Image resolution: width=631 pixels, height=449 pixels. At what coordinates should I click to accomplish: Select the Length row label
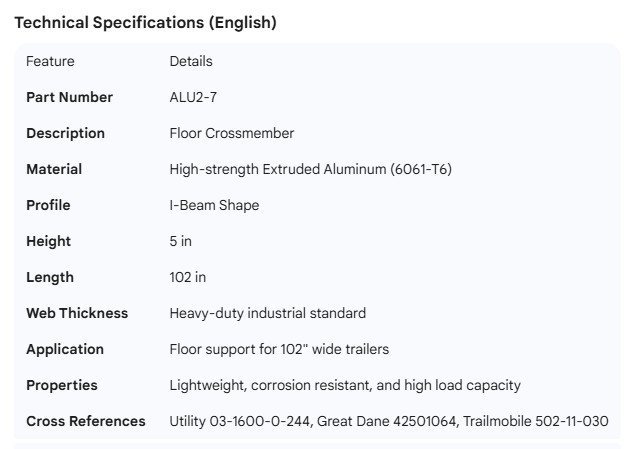tap(50, 277)
